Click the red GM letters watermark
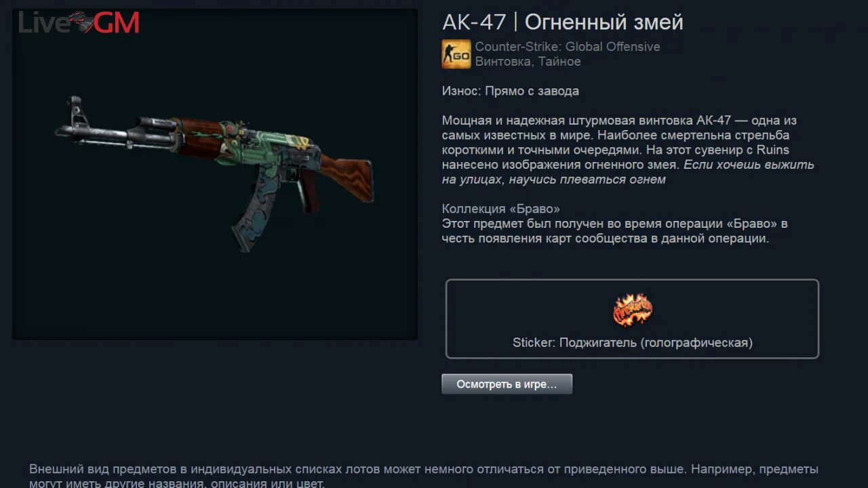The width and height of the screenshot is (868, 488). [117, 22]
